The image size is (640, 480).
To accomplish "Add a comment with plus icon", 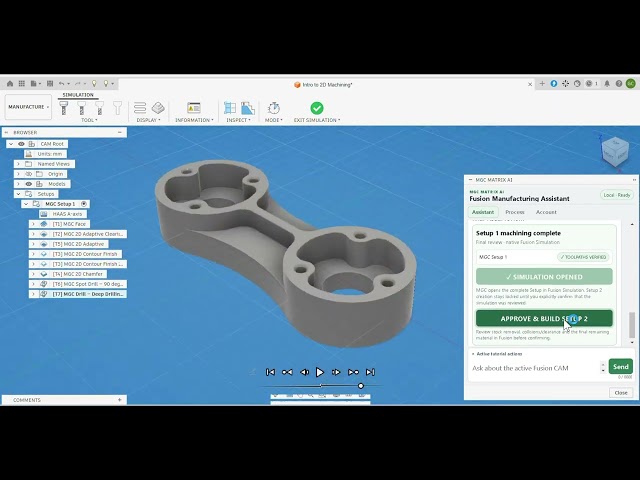I will (120, 400).
